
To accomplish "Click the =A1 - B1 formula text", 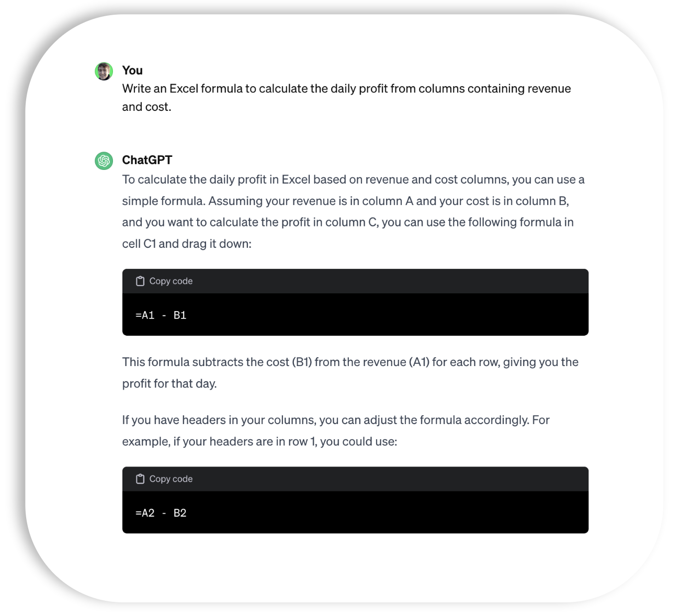I will (x=161, y=315).
